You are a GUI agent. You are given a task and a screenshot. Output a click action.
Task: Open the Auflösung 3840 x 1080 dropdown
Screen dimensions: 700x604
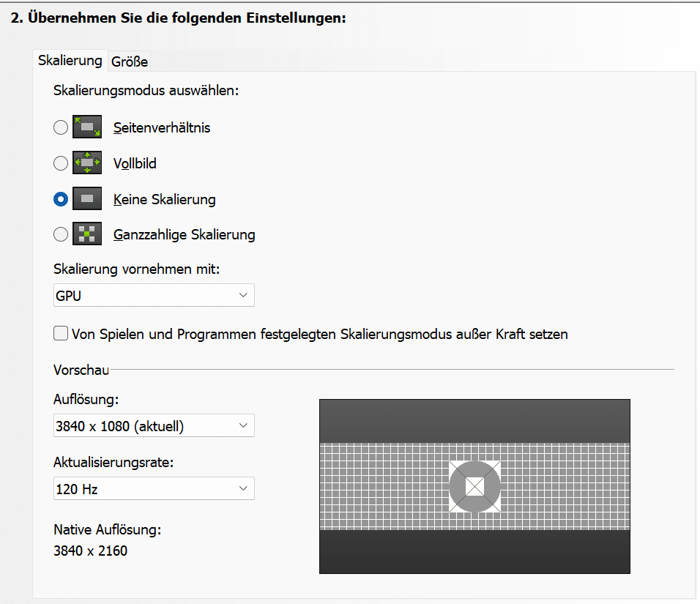click(154, 425)
